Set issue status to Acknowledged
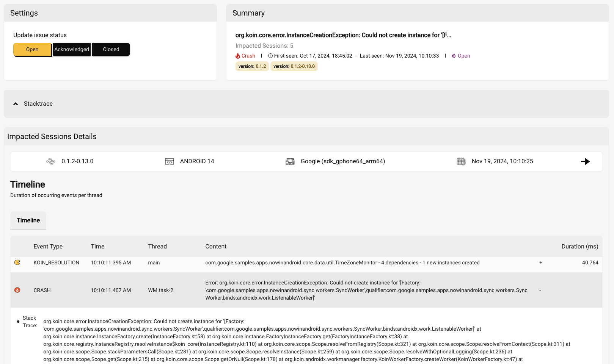 click(72, 50)
